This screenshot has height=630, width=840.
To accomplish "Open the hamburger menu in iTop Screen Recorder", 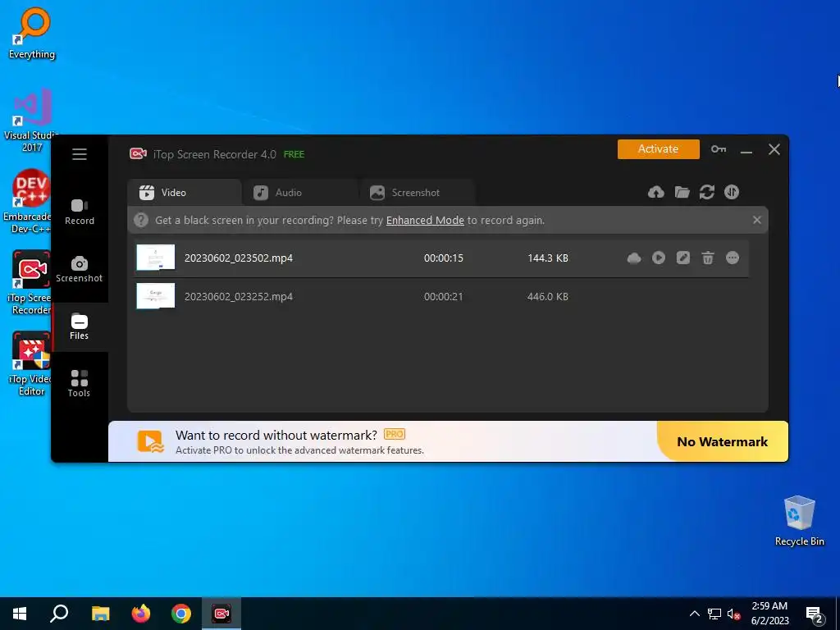I will click(80, 154).
